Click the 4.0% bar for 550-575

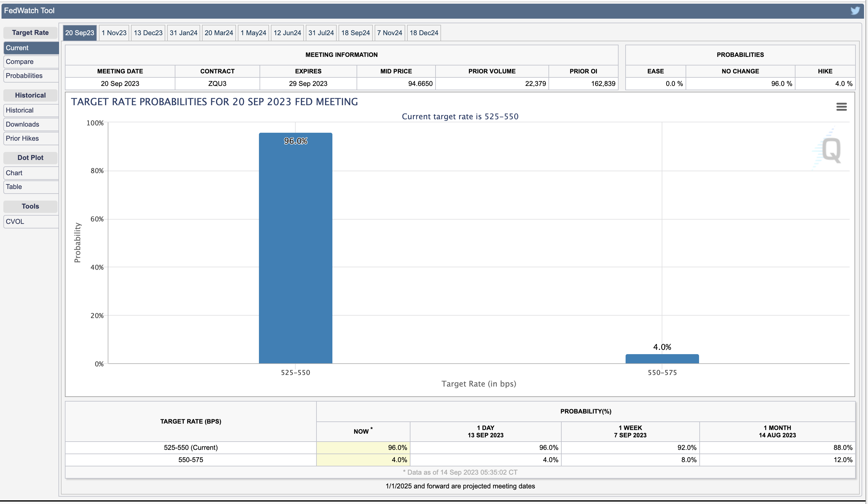662,359
